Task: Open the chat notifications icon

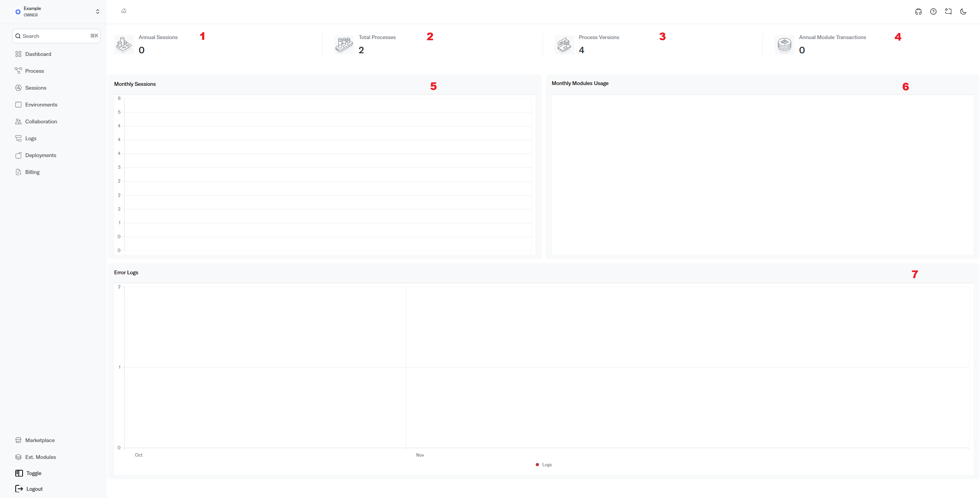Action: (x=948, y=11)
